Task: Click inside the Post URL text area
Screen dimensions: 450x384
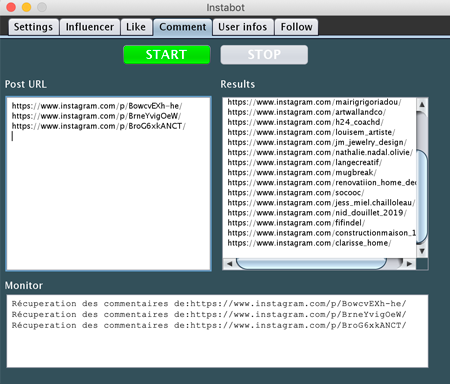Action: tap(109, 184)
